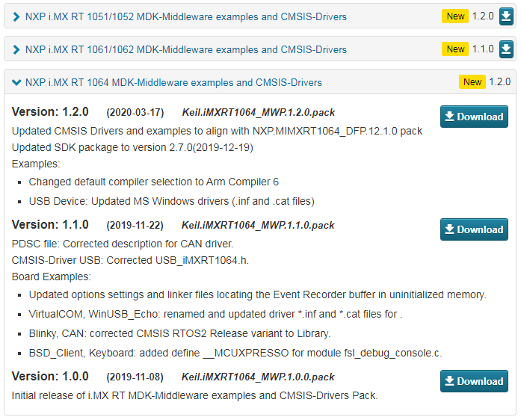Click 'Changed default compiler selection to Arm Compiler 6'

154,182
